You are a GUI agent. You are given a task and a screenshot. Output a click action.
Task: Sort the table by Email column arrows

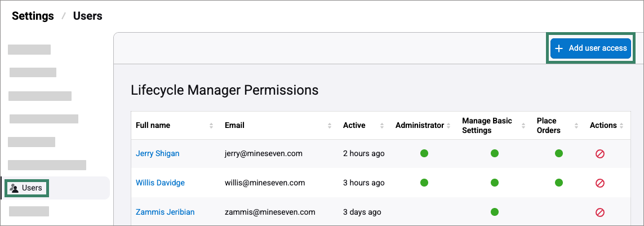click(330, 126)
